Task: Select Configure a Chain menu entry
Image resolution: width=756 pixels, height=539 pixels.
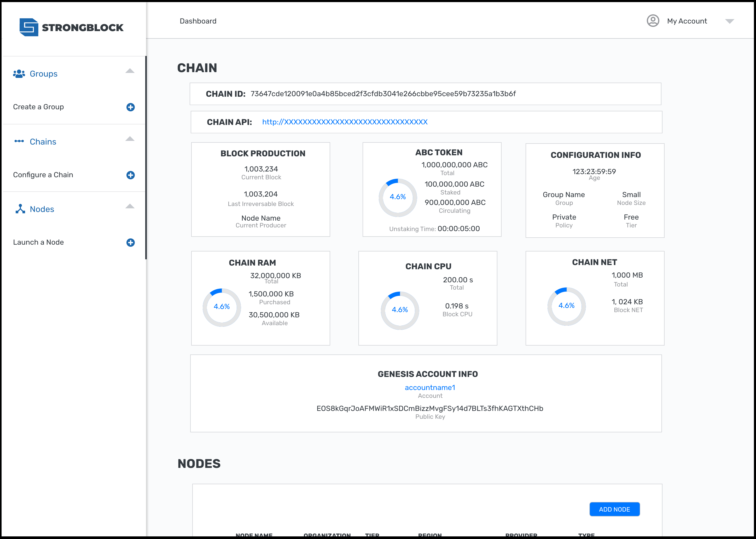Action: pyautogui.click(x=43, y=175)
